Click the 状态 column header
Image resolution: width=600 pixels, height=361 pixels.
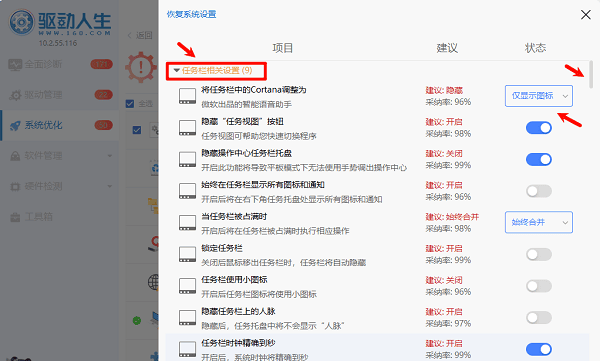(535, 48)
